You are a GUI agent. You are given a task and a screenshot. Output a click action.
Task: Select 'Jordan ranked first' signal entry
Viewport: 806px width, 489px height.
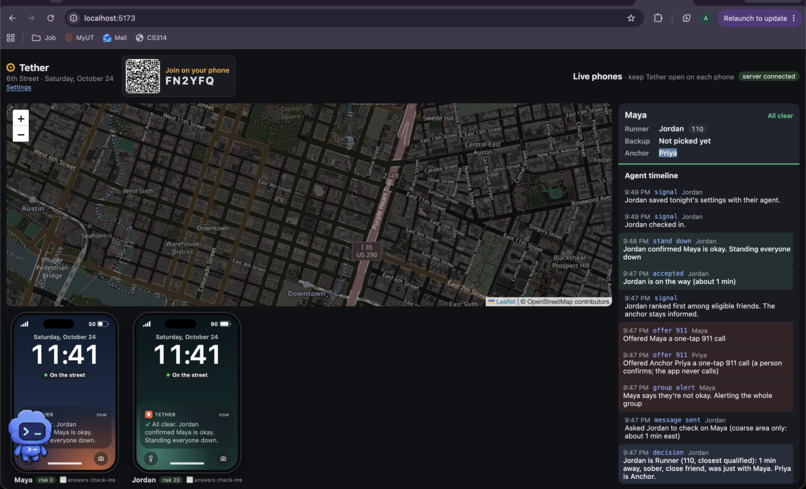[x=708, y=306]
